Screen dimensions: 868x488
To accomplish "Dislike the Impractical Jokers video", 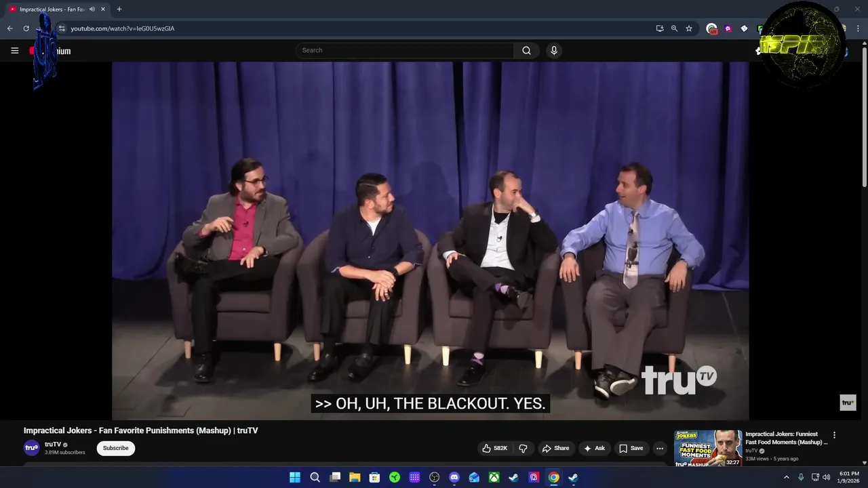I will coord(523,448).
